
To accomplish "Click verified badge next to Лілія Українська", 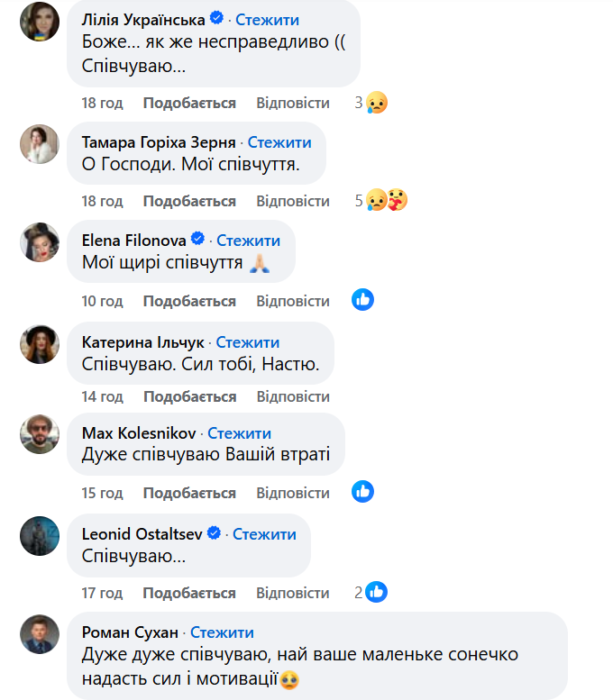I will 216,19.
